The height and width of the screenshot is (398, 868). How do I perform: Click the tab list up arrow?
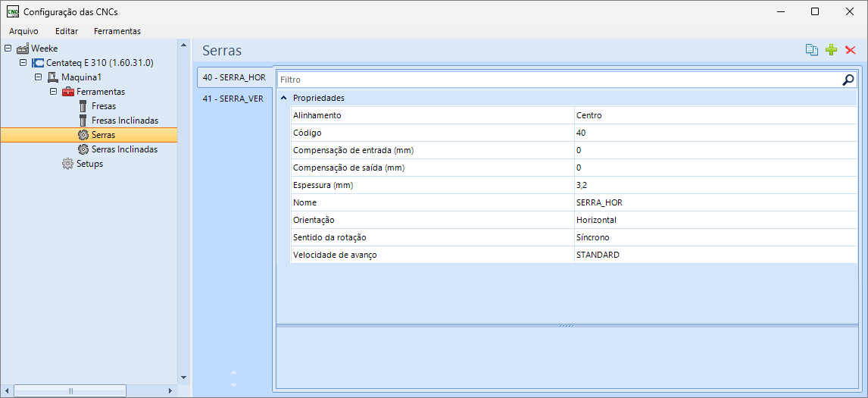[x=233, y=372]
